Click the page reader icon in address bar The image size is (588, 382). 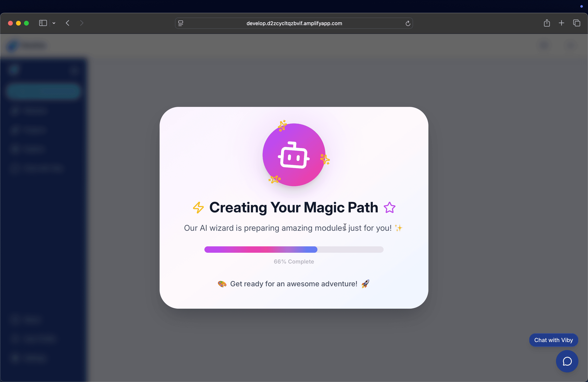click(181, 23)
